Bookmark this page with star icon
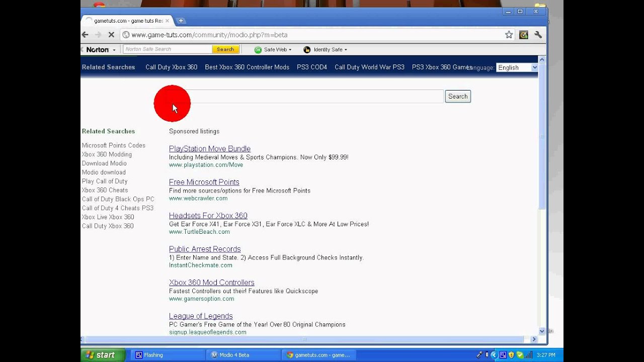Screen dimensions: 644x362 509,35
